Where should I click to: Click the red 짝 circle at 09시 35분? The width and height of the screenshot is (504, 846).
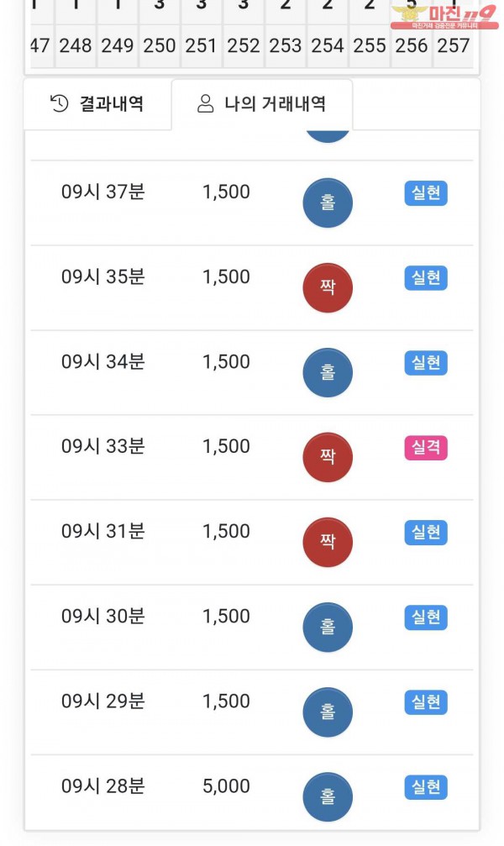click(328, 288)
